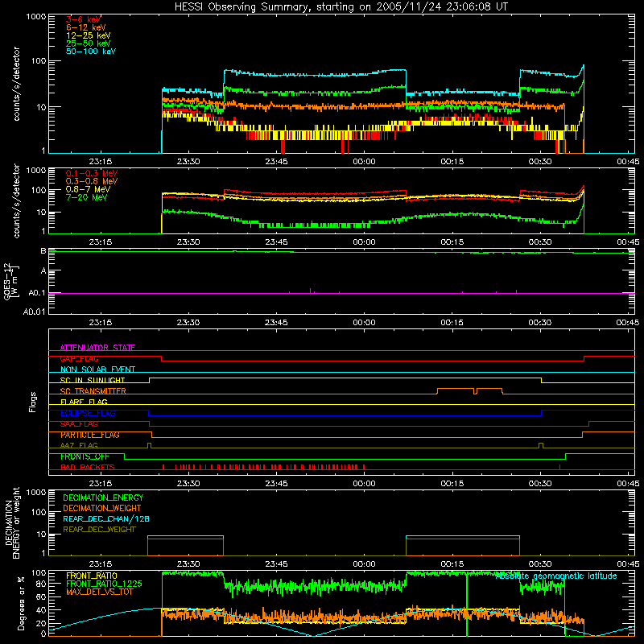
Task: Click the Degrees or % axis label
Action: point(21,603)
